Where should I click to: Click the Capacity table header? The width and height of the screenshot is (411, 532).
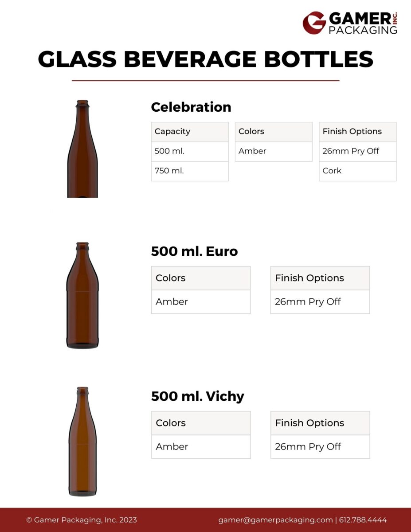point(190,132)
